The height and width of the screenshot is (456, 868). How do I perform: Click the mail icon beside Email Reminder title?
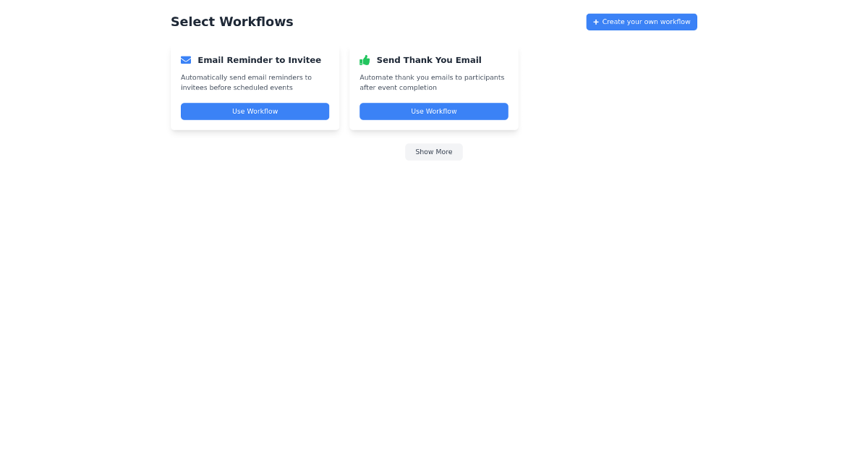tap(186, 60)
